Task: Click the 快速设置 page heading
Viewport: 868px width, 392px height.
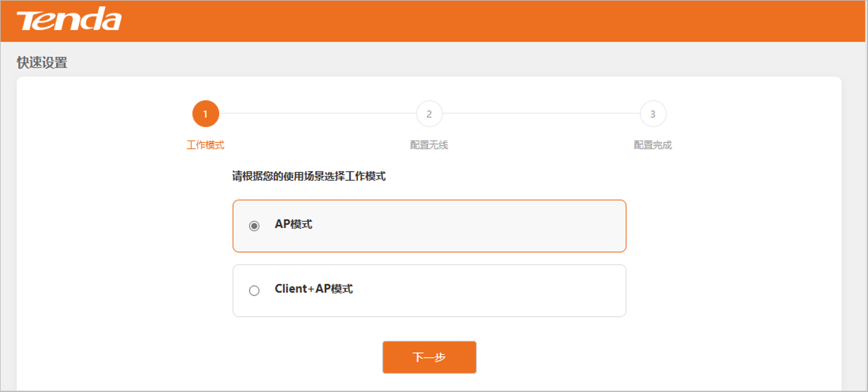Action: pyautogui.click(x=42, y=63)
